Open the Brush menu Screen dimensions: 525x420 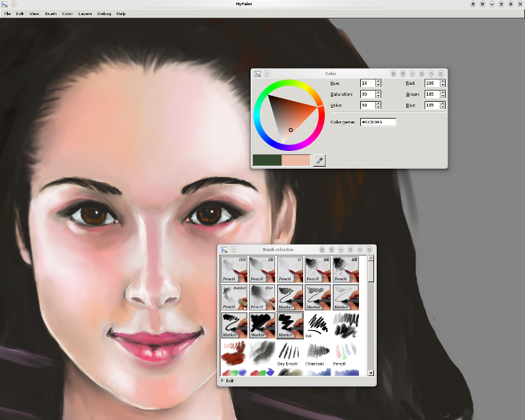[50, 12]
